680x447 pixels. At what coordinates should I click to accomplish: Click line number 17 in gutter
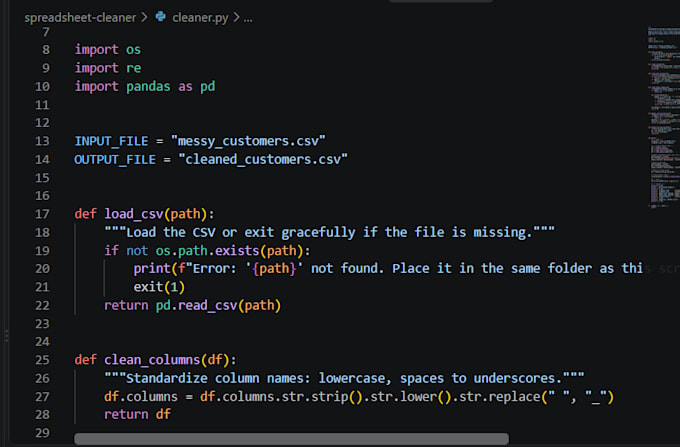pos(42,214)
